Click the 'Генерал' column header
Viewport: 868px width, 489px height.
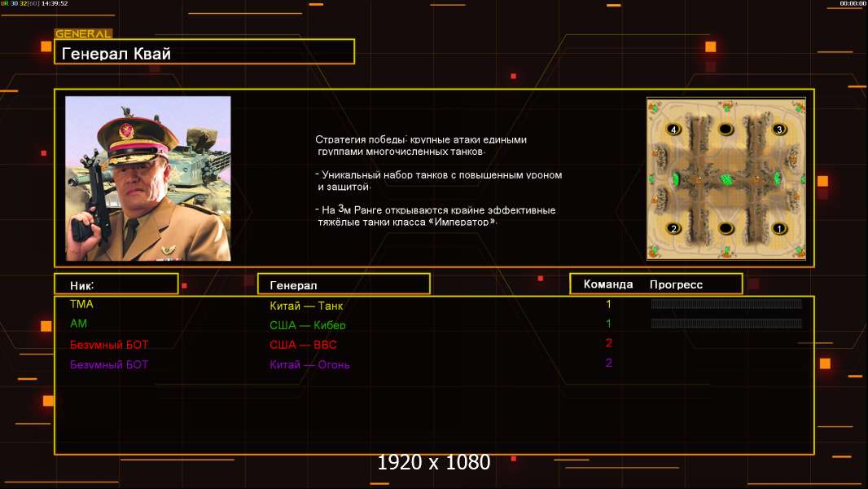click(x=343, y=284)
